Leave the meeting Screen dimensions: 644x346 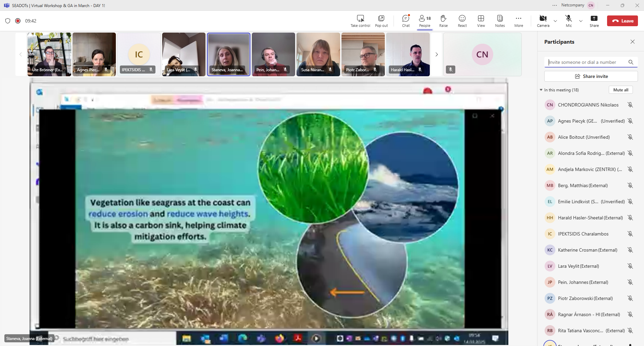(x=622, y=21)
